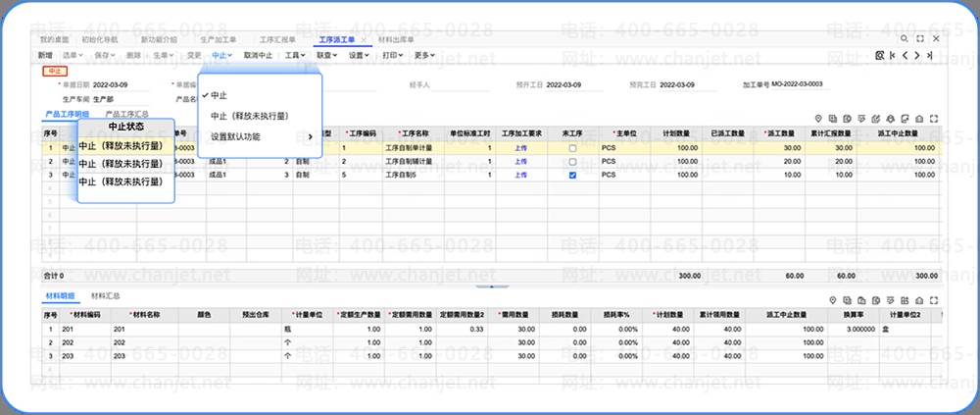Image resolution: width=980 pixels, height=415 pixels.
Task: Click the 取消中止 button
Action: 259,56
